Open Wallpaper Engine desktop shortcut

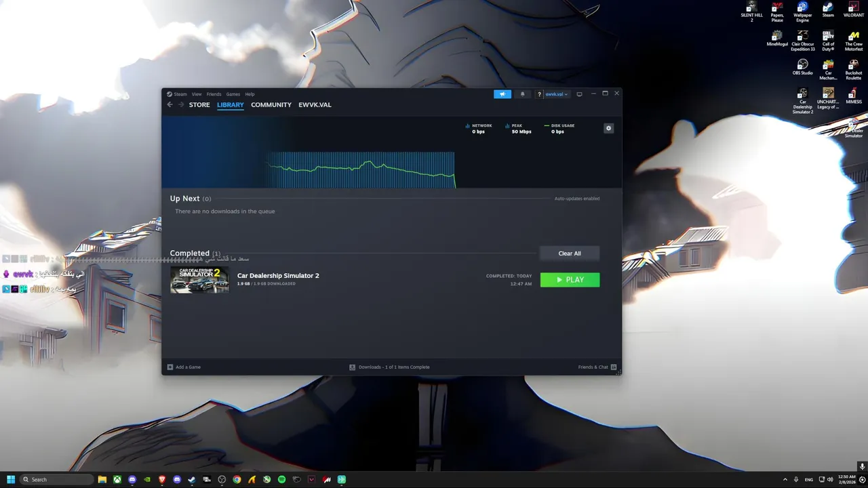(x=802, y=12)
